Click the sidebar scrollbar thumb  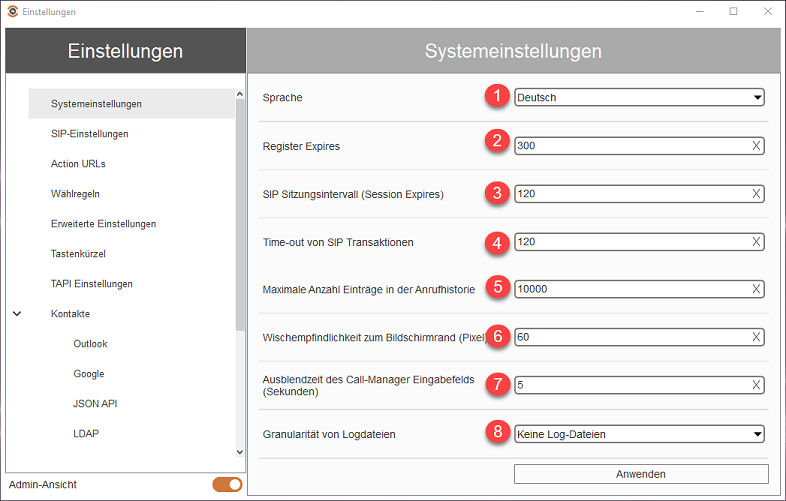click(240, 215)
